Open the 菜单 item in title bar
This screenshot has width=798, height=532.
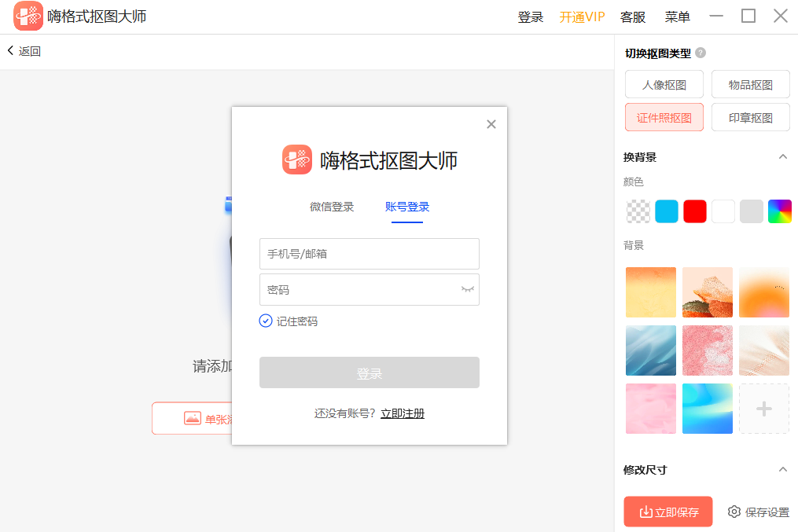tap(677, 17)
